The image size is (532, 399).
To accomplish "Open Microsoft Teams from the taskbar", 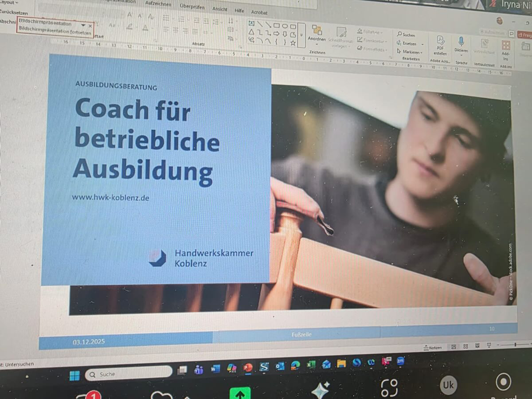I will coord(199,369).
